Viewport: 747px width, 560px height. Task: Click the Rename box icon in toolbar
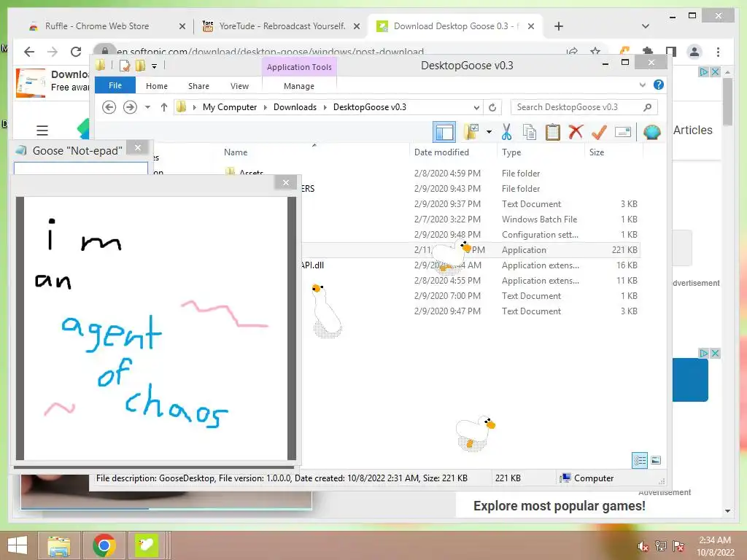623,132
